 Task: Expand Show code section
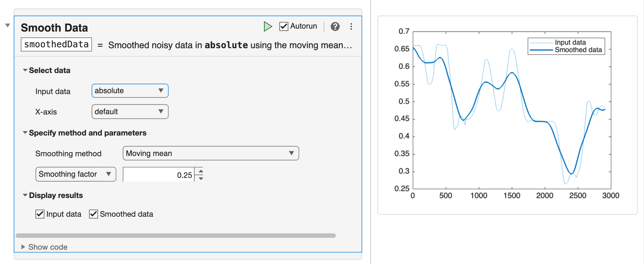(x=23, y=247)
